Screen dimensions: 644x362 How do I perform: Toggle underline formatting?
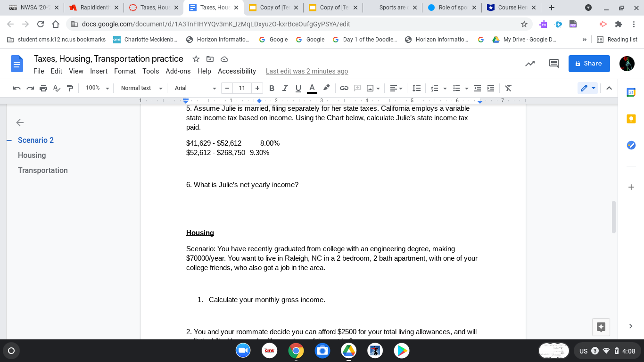[x=298, y=88]
